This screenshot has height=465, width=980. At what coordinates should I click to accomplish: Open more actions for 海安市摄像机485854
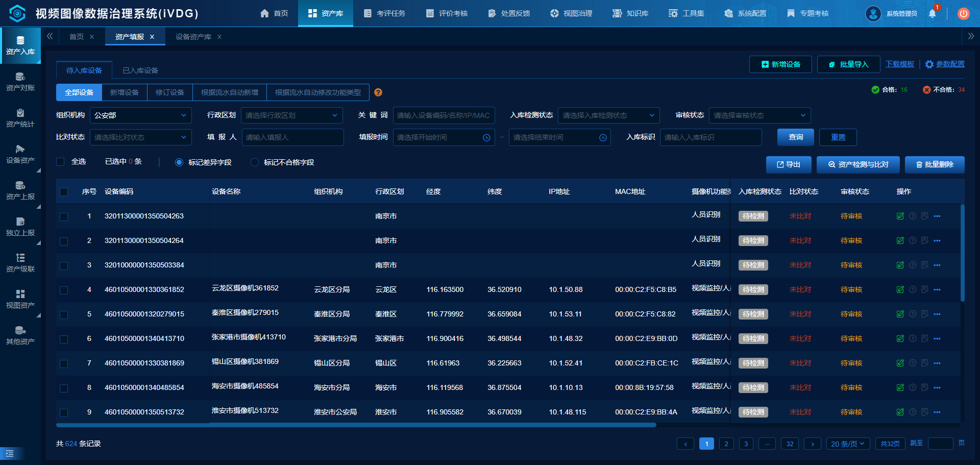point(937,387)
